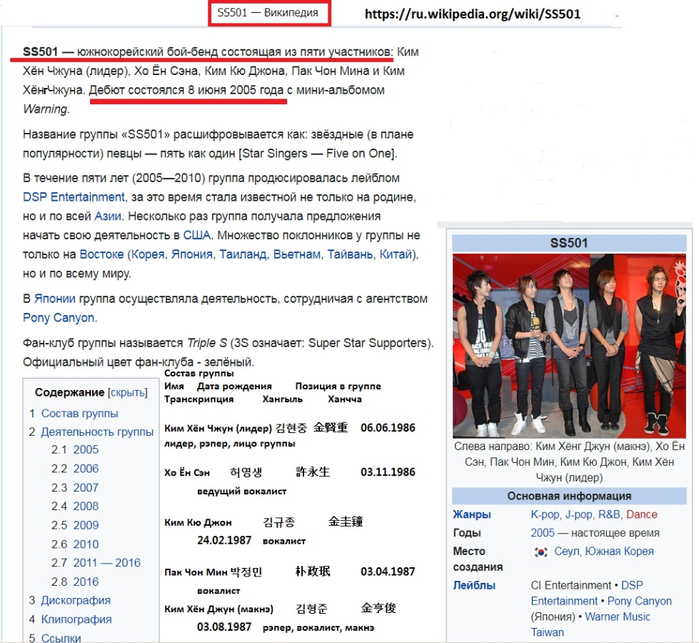Select the date 03.11.1986
699x643 pixels.
point(388,472)
